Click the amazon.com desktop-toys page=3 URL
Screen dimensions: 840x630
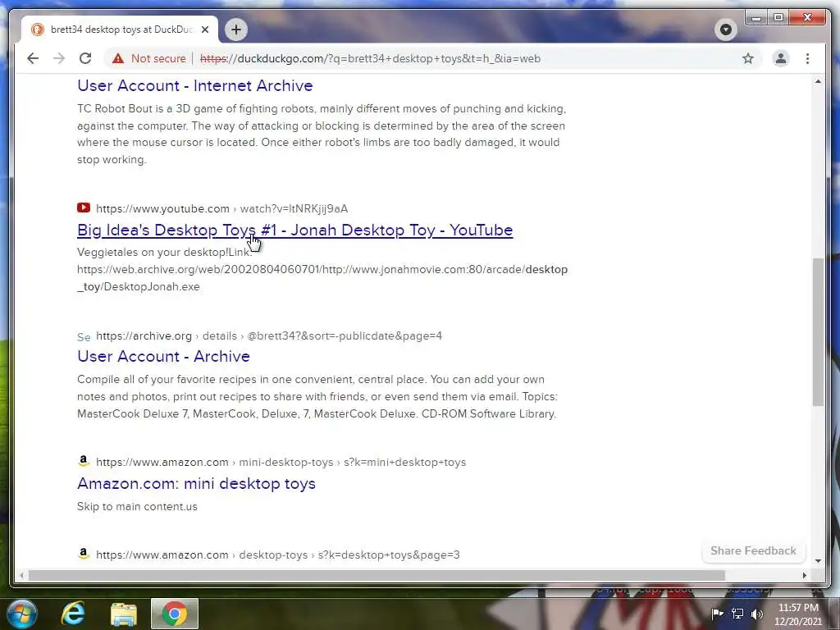pyautogui.click(x=277, y=555)
